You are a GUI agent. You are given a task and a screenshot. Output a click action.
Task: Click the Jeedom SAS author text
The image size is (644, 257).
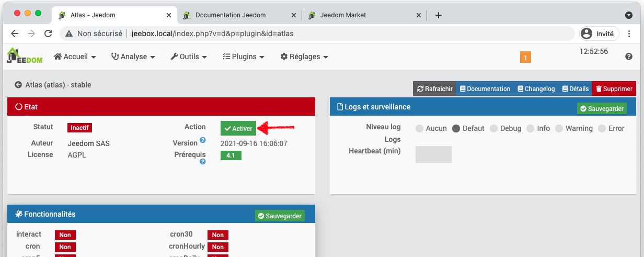click(89, 143)
